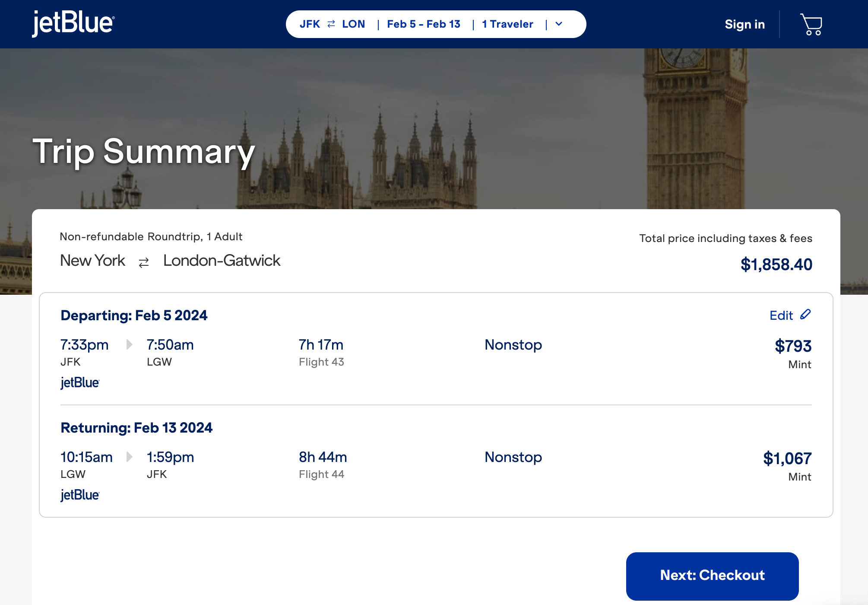Viewport: 868px width, 605px height.
Task: Click the pencil edit icon
Action: click(805, 315)
